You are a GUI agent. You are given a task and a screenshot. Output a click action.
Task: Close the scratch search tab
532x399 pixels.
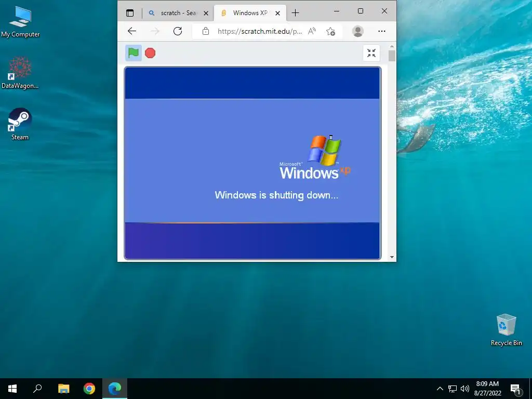[206, 13]
